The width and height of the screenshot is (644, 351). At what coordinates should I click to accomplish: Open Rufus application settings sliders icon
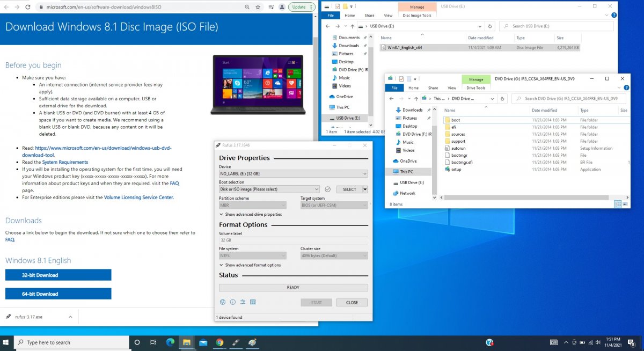[x=243, y=302]
